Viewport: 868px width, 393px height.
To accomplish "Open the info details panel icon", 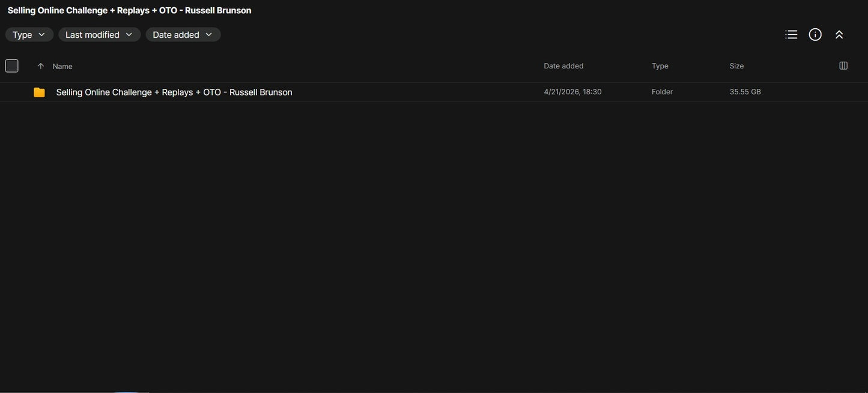I will tap(815, 35).
